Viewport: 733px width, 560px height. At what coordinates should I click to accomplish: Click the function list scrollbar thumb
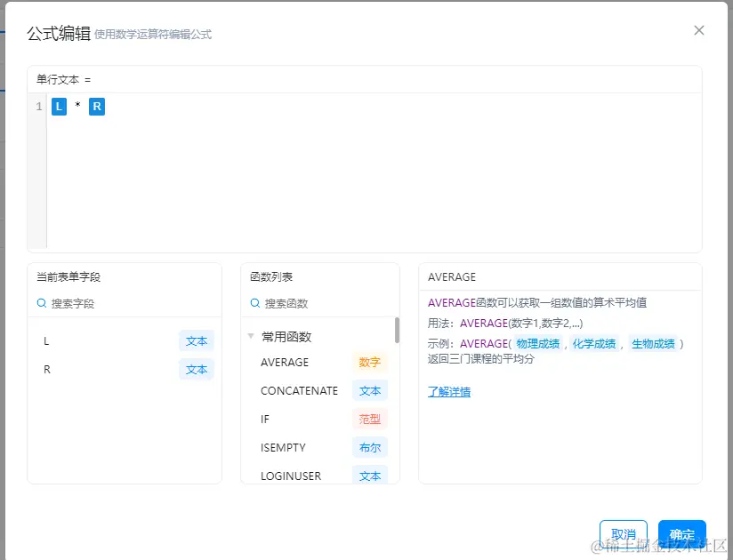(x=397, y=330)
